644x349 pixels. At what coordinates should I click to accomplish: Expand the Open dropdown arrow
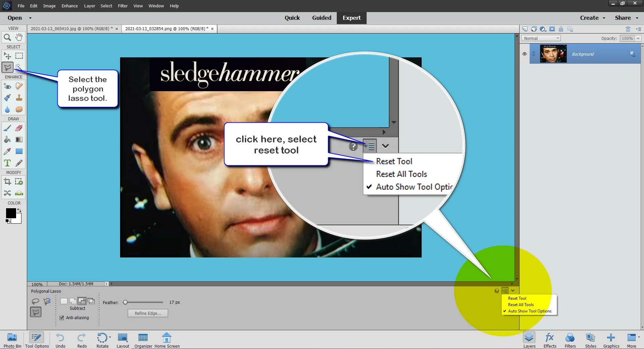coord(30,18)
